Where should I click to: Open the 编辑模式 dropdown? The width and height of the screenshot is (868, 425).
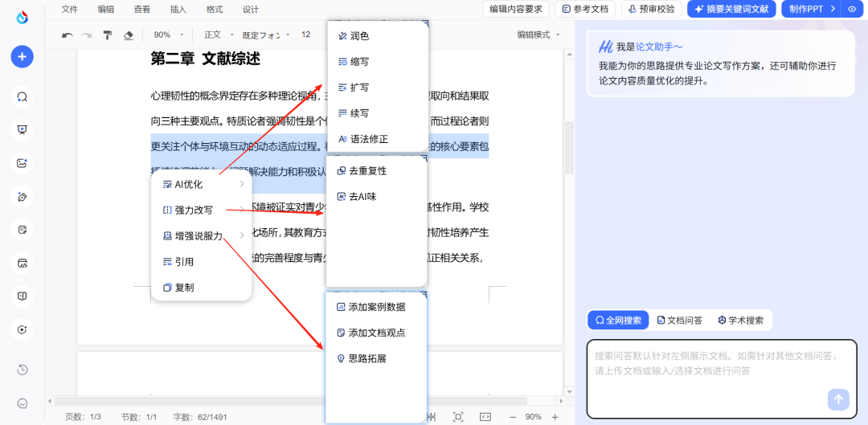539,35
